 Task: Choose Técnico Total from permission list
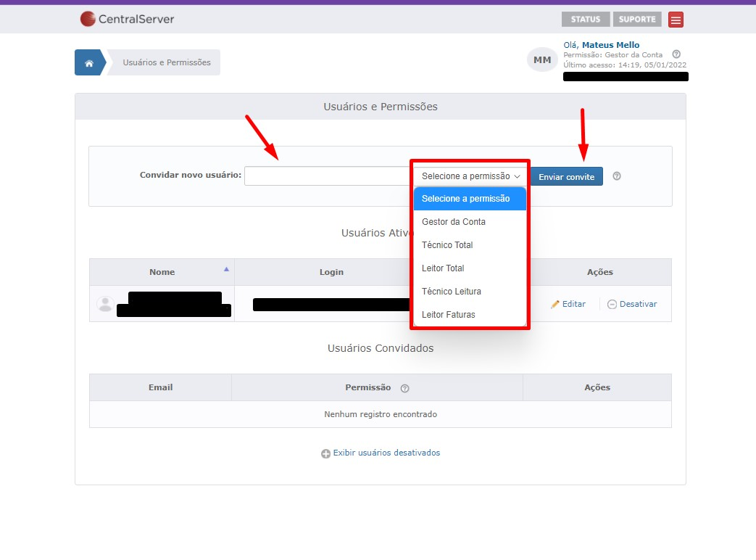pyautogui.click(x=447, y=245)
